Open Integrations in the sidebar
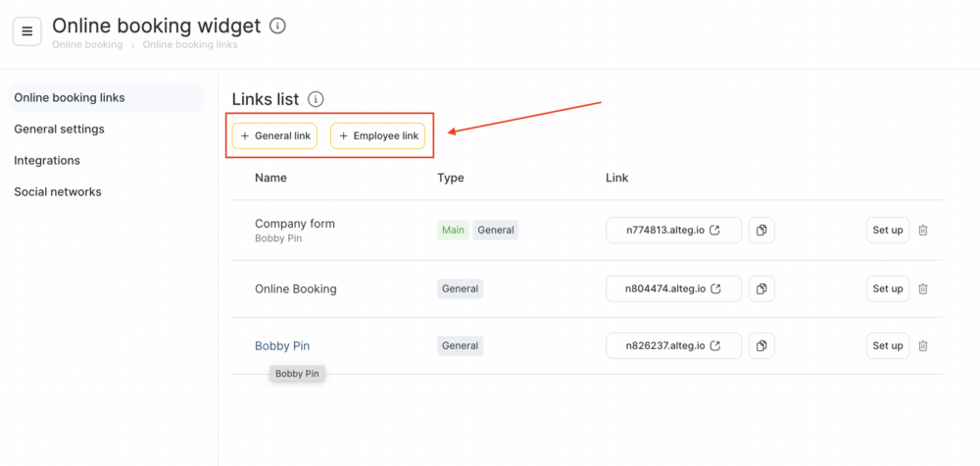Viewport: 980px width, 466px height. click(x=47, y=160)
